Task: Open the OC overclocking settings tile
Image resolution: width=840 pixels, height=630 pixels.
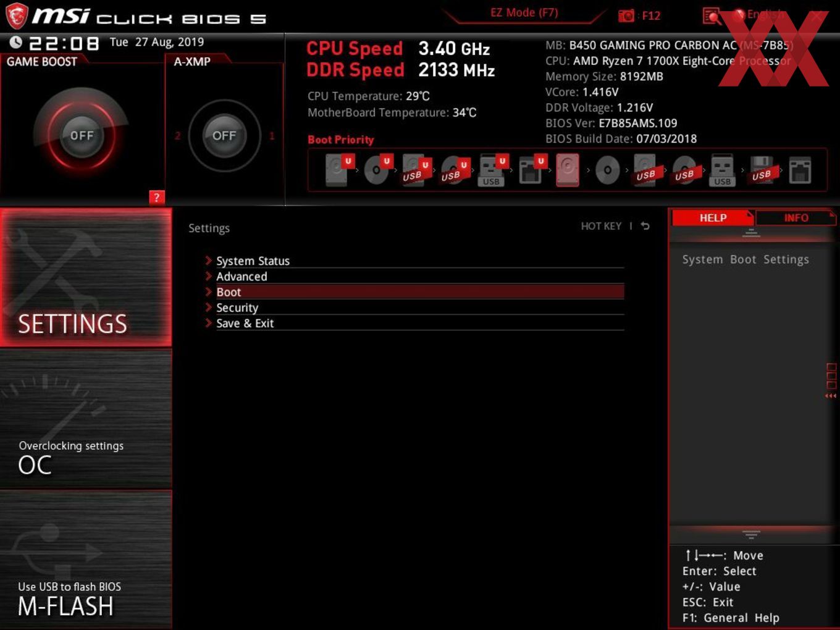Action: pyautogui.click(x=86, y=419)
